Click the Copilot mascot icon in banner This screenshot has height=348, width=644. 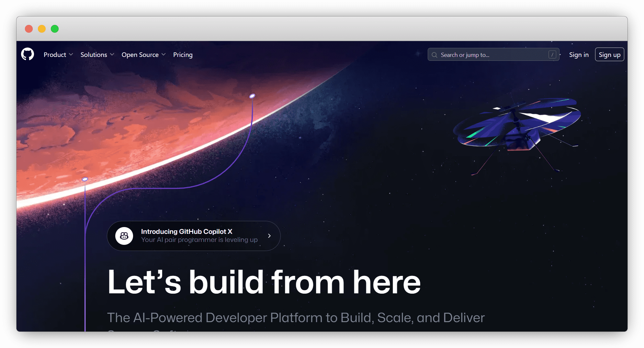coord(124,236)
